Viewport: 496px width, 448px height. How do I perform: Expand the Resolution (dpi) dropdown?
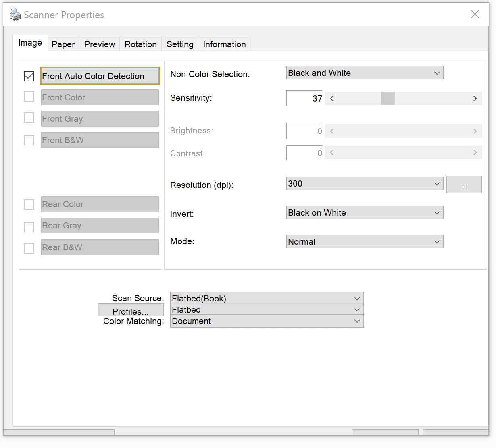click(365, 184)
